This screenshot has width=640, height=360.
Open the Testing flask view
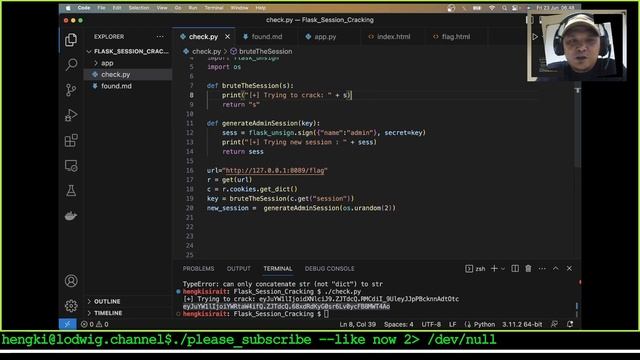tap(71, 191)
